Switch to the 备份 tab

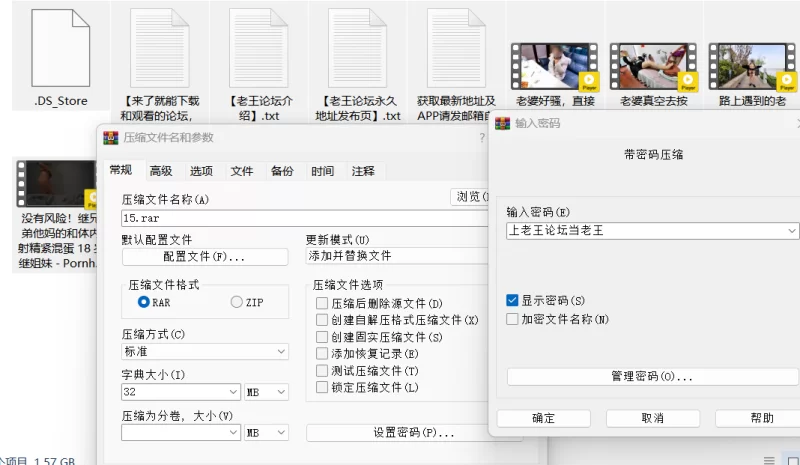pyautogui.click(x=282, y=171)
